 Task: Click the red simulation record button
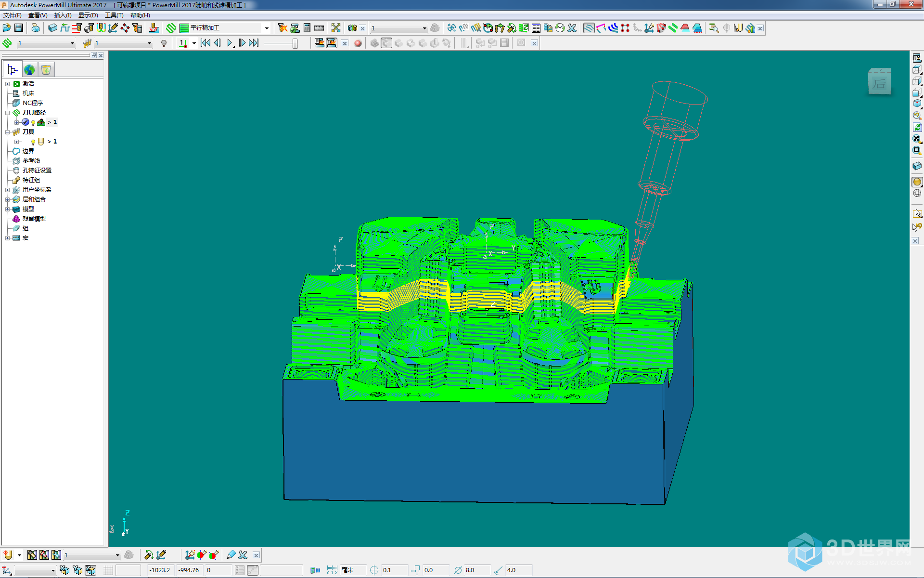point(358,43)
